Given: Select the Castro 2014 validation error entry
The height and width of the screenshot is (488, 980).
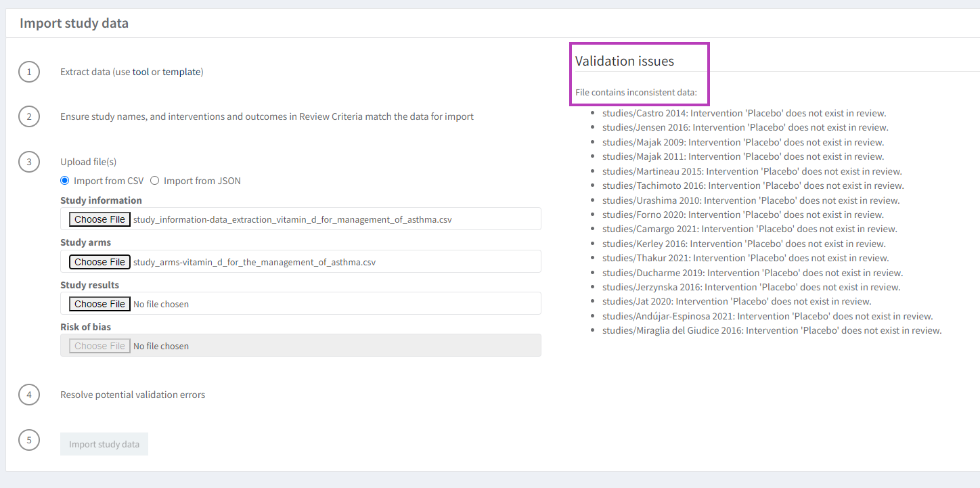Looking at the screenshot, I should pos(744,114).
